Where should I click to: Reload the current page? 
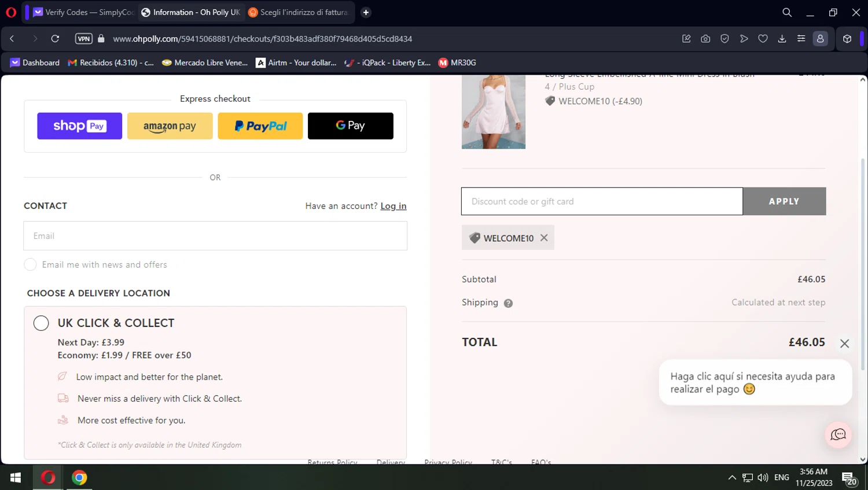(x=55, y=39)
